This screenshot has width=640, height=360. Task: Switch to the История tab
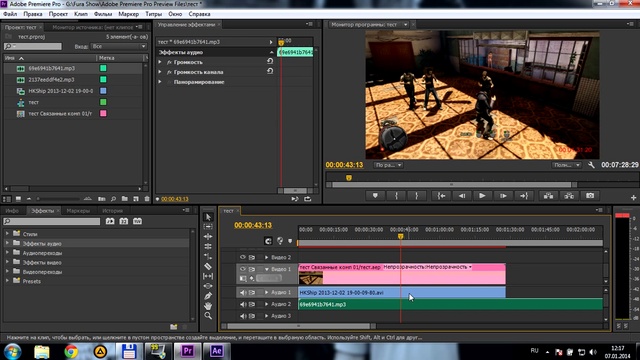point(113,211)
